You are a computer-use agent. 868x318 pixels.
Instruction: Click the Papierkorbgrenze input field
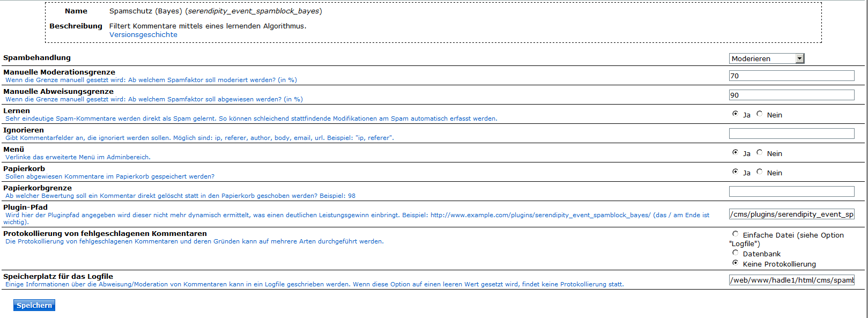(791, 191)
